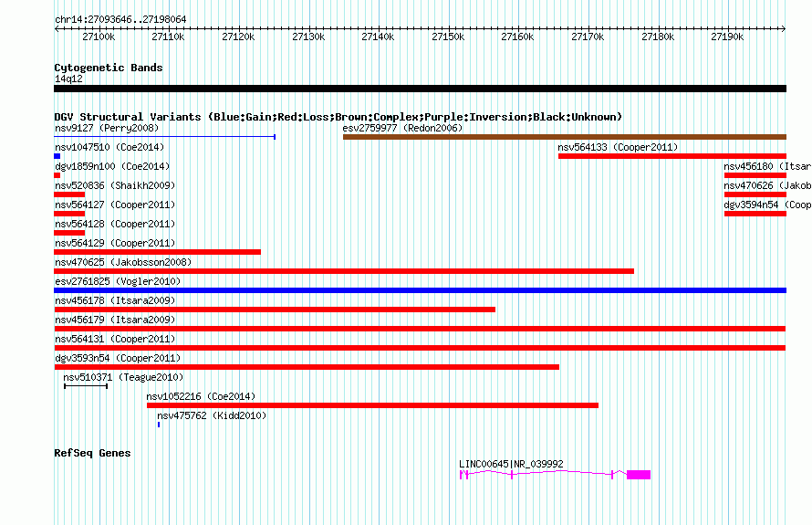Open the LINC00645|NR_039992 gene label

(511, 464)
